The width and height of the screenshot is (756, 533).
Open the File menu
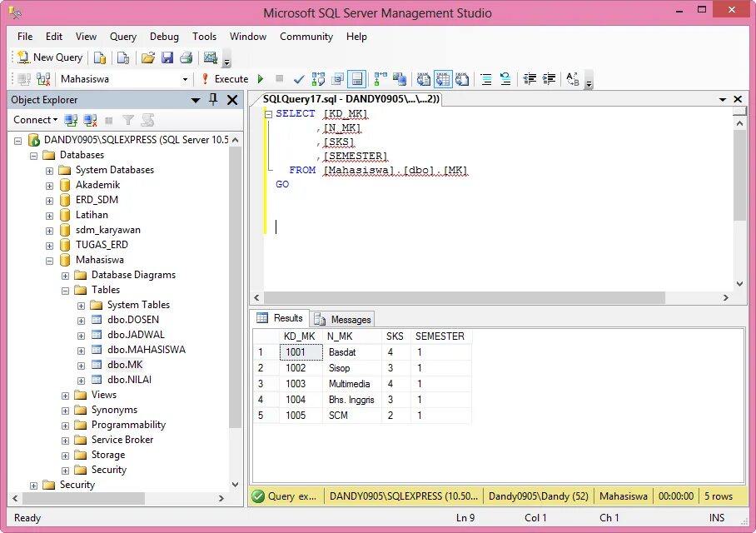click(x=25, y=37)
